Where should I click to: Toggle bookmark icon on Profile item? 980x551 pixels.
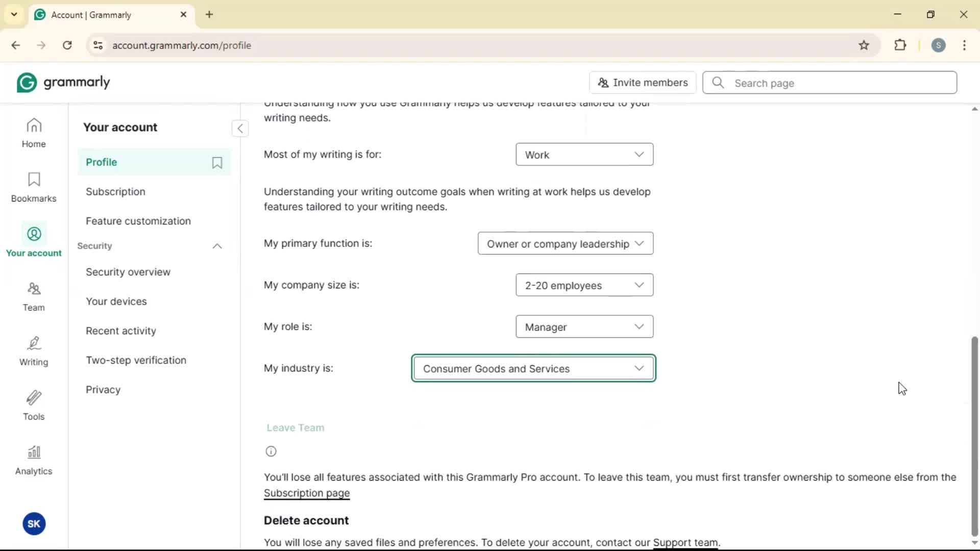[217, 163]
